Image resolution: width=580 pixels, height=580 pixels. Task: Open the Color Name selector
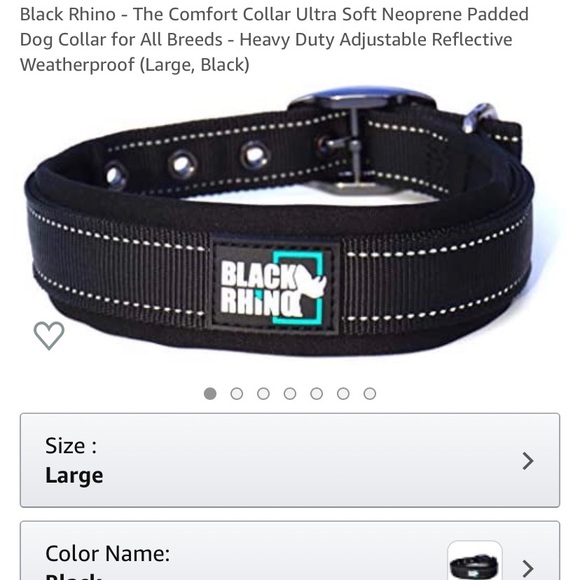[x=290, y=550]
